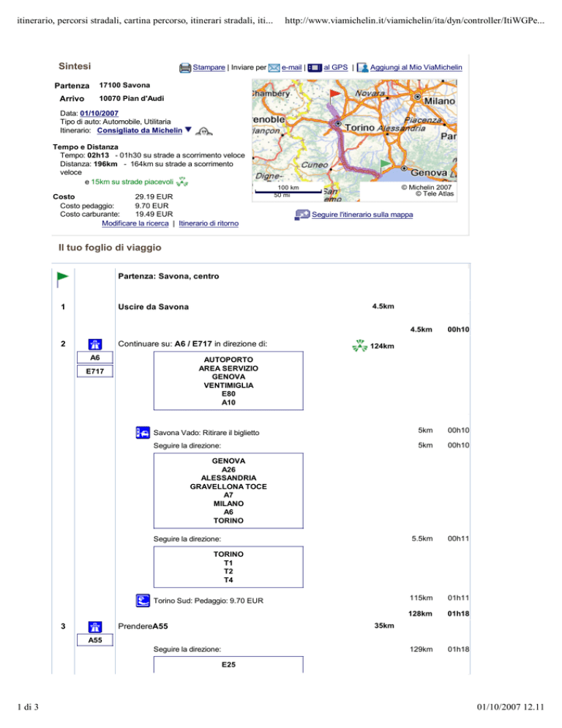Click the scenic road icon beside 124km
Viewport: 562px width, 728px height.
(x=359, y=346)
